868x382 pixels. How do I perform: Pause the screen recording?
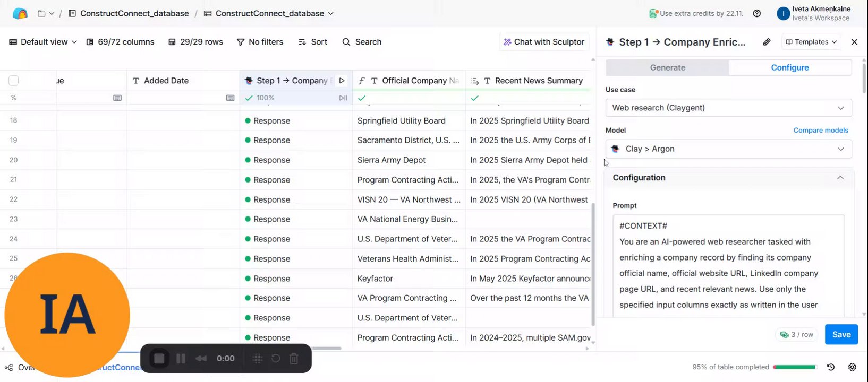[x=181, y=359]
